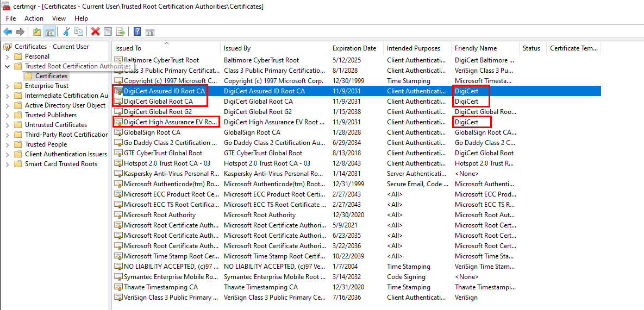Select Untrusted Certificates in the tree
Image resolution: width=644 pixels, height=310 pixels.
click(x=56, y=125)
